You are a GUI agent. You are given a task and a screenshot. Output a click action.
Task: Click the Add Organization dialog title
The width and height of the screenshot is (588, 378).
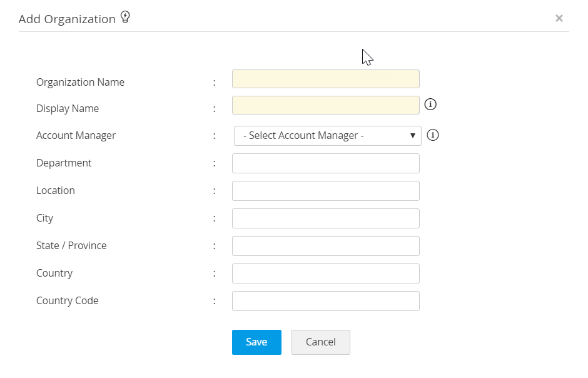point(67,19)
